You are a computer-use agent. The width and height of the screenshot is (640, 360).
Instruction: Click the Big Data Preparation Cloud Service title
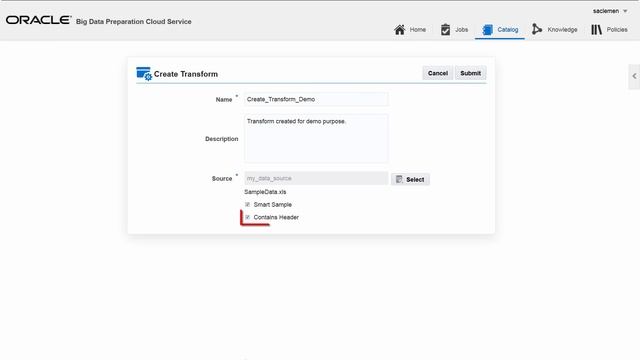[x=133, y=22]
